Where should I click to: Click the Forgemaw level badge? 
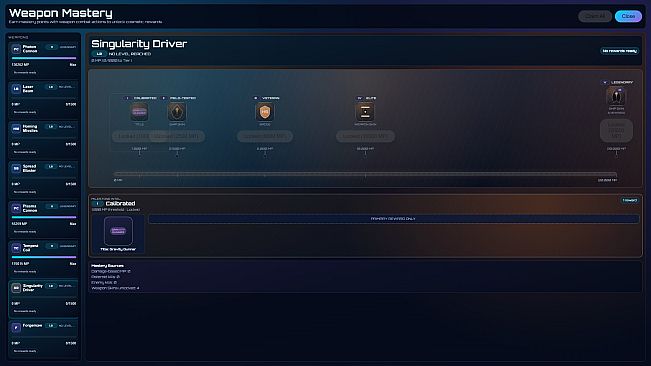click(51, 326)
